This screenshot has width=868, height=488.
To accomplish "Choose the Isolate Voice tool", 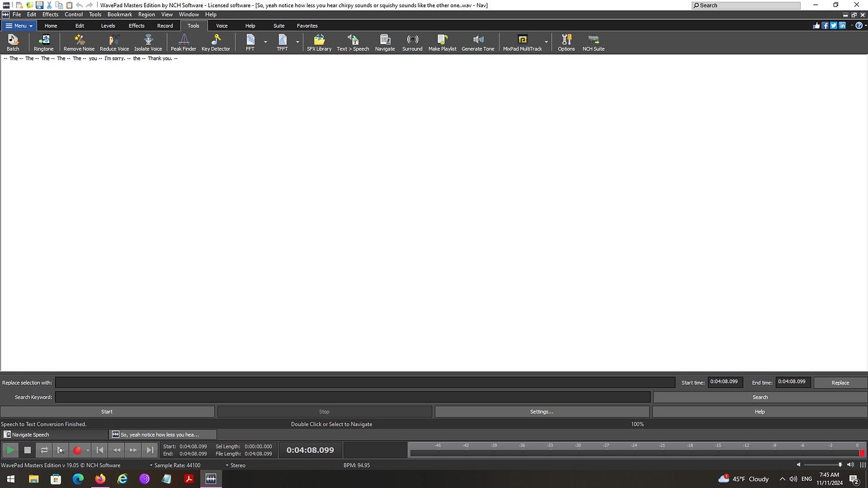I will 148,42.
